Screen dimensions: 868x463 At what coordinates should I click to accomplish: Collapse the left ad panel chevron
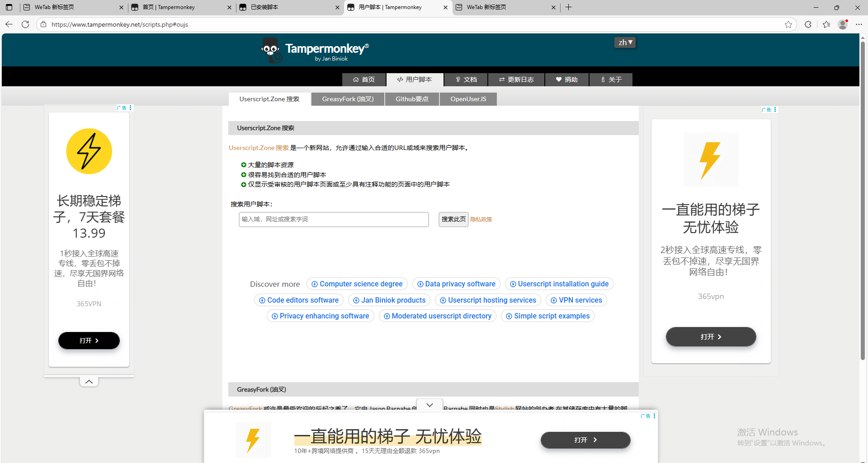89,382
